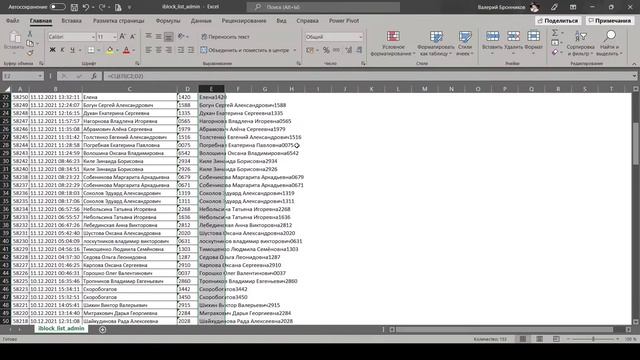Open the Вид tab
Screen dimensions: 640x360
click(281, 20)
